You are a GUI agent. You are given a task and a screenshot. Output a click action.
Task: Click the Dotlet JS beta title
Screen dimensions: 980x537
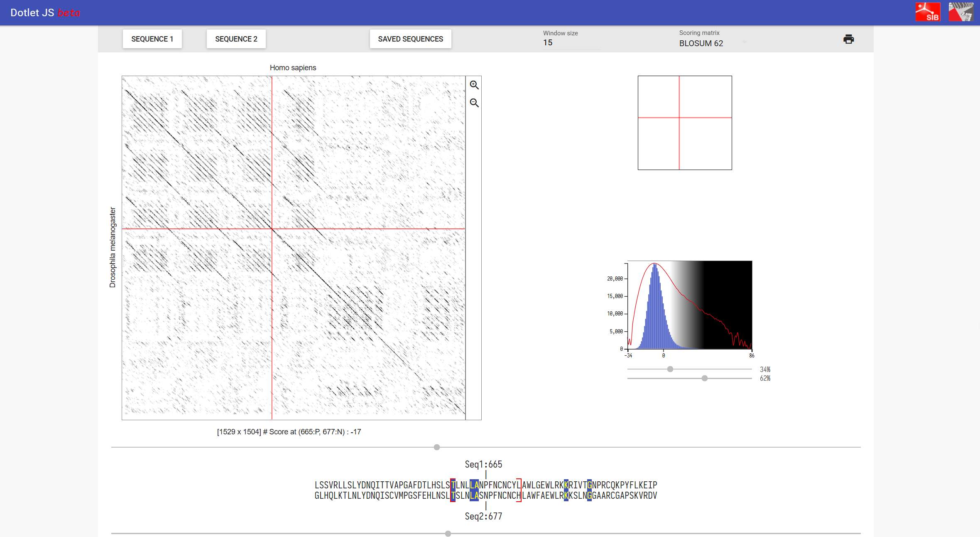point(45,12)
